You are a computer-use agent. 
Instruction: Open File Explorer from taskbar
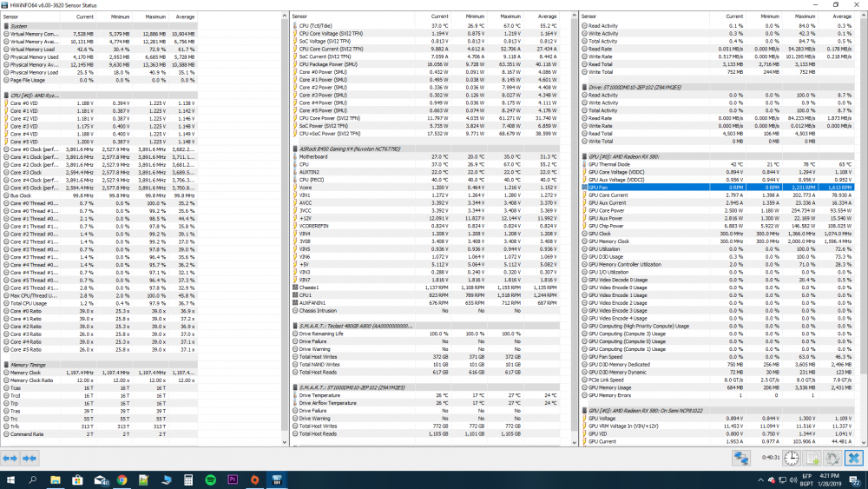coord(55,479)
